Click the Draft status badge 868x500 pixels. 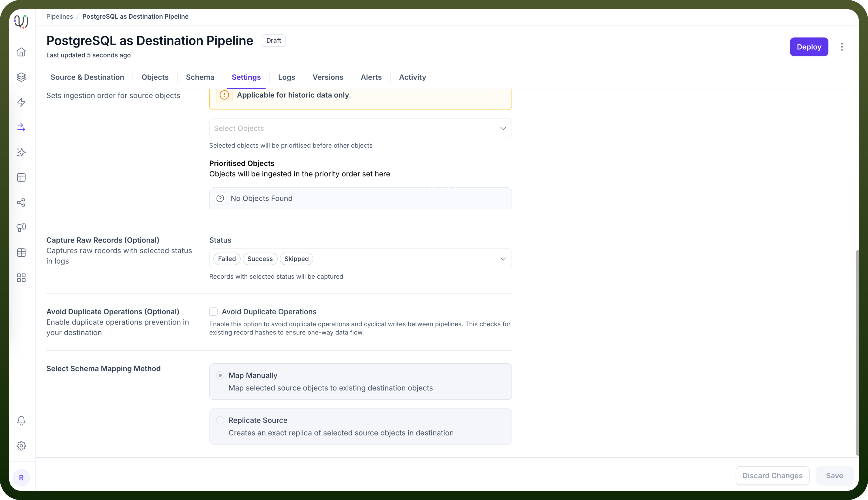click(x=273, y=41)
